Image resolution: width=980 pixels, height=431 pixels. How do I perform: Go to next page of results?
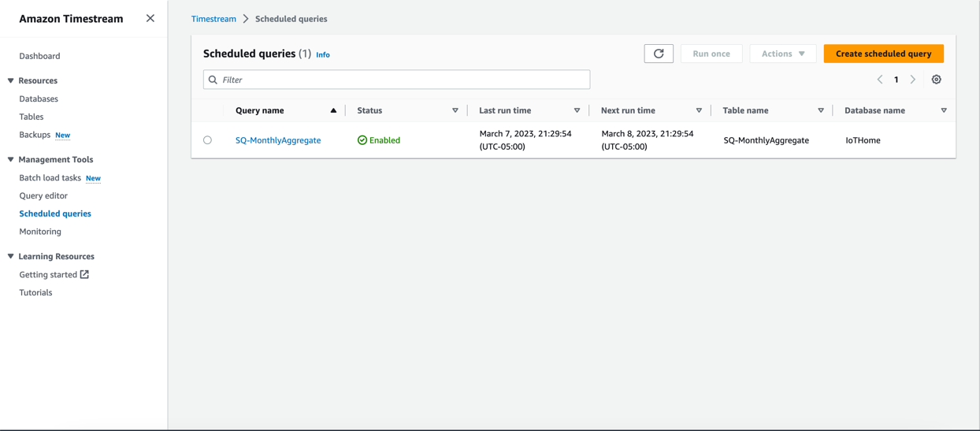[x=913, y=80]
